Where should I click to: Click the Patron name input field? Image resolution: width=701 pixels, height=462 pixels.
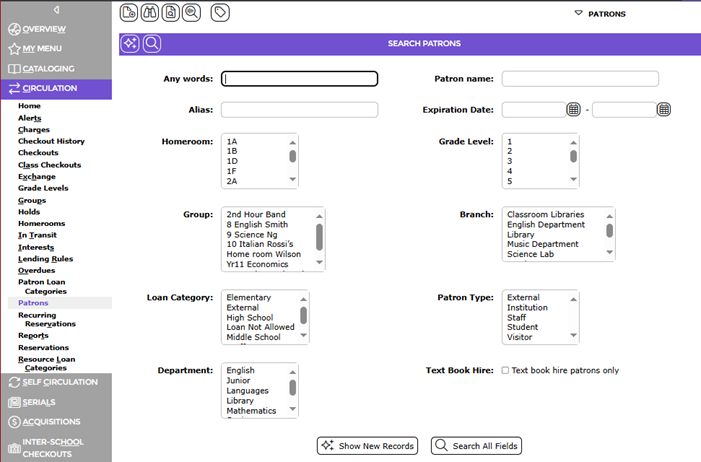click(580, 79)
